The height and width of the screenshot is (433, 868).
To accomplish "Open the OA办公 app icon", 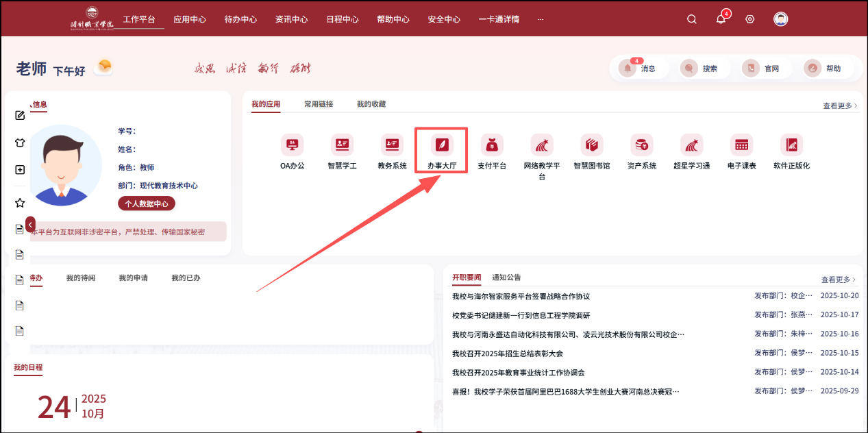I will (x=292, y=145).
